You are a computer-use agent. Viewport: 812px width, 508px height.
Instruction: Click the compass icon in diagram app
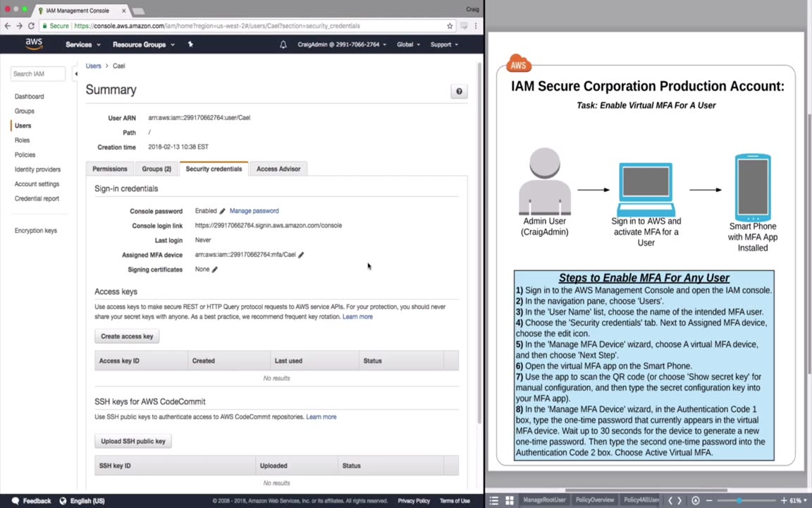(x=696, y=500)
